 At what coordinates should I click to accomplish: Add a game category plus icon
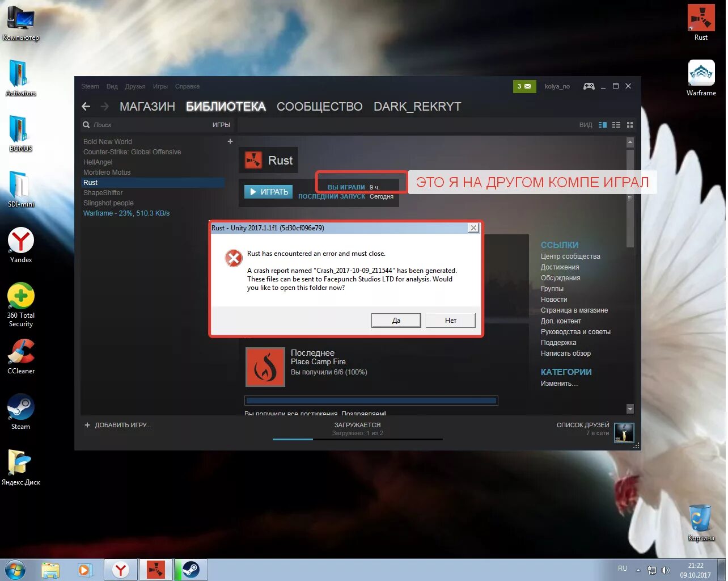[x=230, y=141]
